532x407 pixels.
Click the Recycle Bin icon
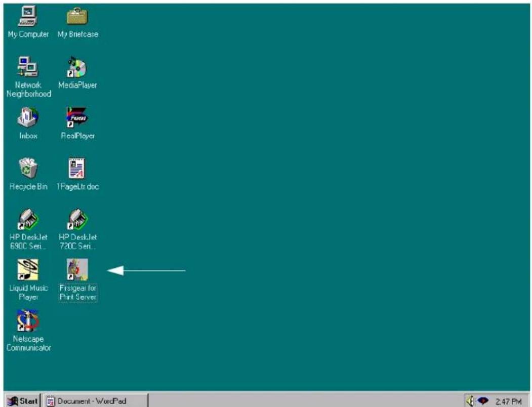(x=28, y=168)
